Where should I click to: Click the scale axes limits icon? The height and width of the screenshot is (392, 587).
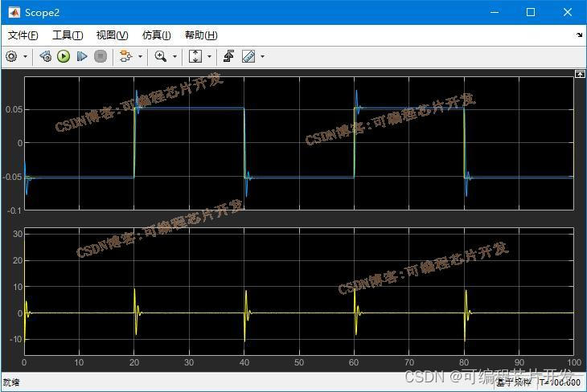pos(195,56)
